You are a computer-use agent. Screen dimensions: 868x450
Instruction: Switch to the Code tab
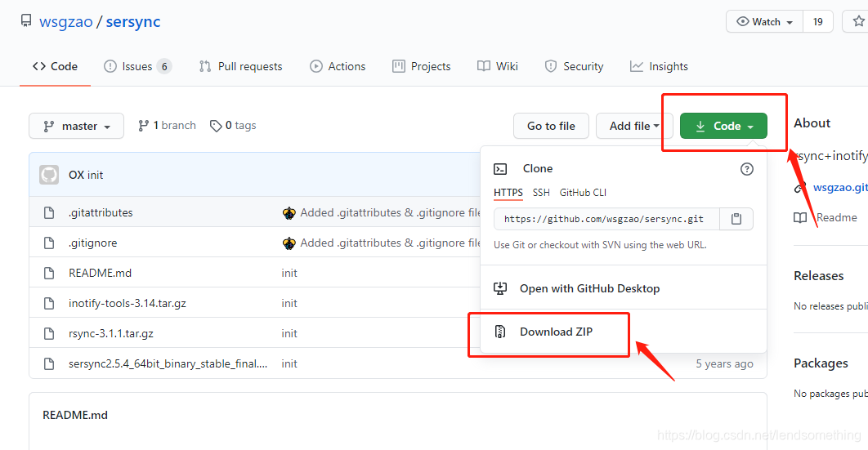55,66
